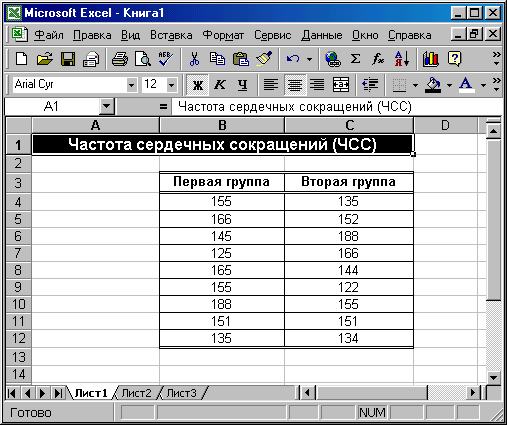
Task: Copy selection with the Copy icon
Action: point(217,59)
